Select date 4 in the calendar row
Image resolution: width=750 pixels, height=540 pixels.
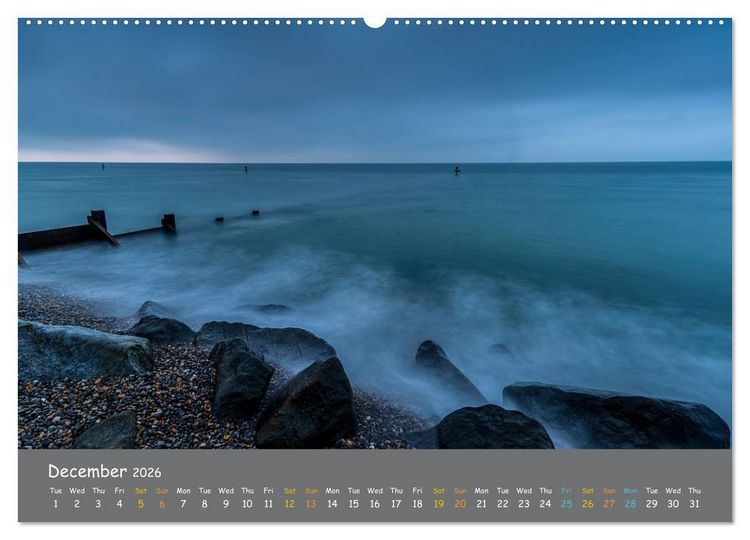coord(119,504)
